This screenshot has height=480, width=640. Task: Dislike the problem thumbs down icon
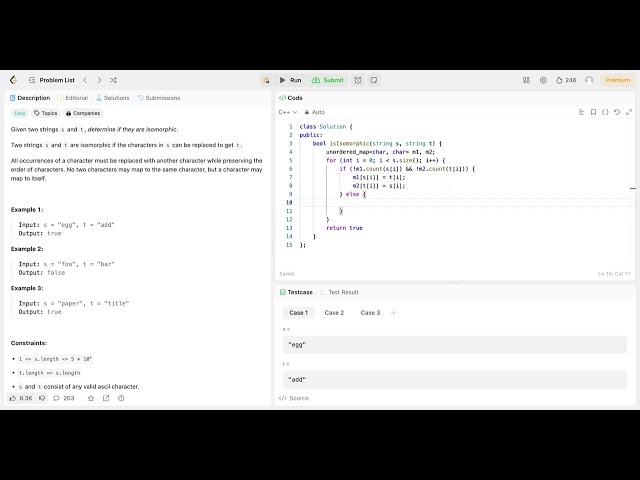point(42,398)
